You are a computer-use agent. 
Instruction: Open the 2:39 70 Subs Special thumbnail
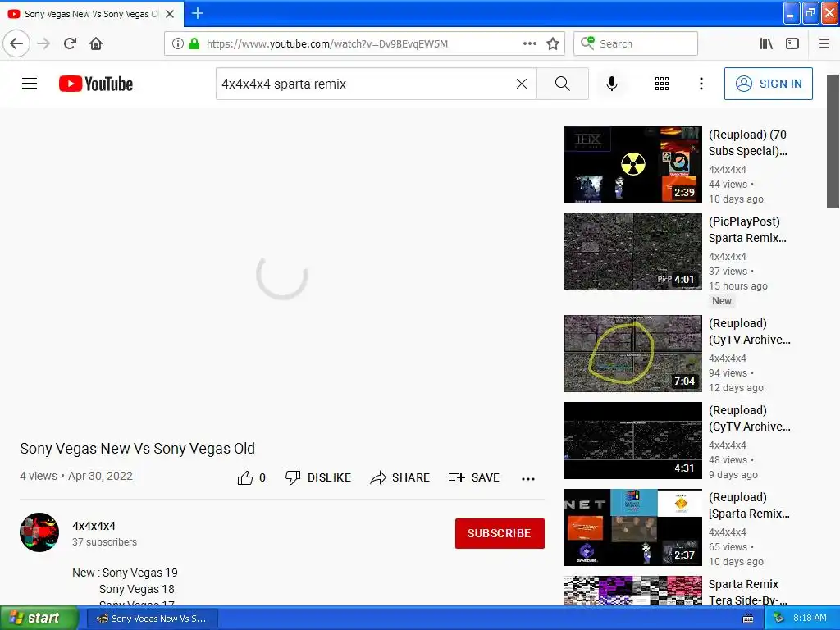click(x=632, y=164)
